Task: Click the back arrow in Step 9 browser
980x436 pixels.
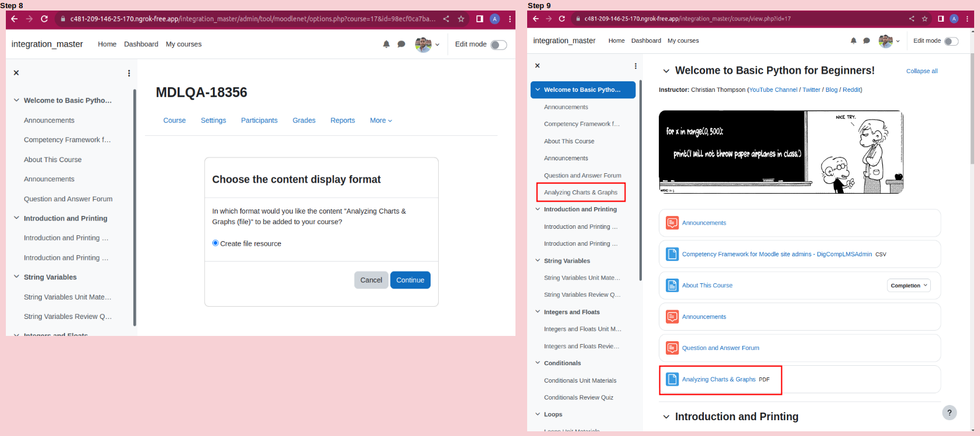Action: 535,19
